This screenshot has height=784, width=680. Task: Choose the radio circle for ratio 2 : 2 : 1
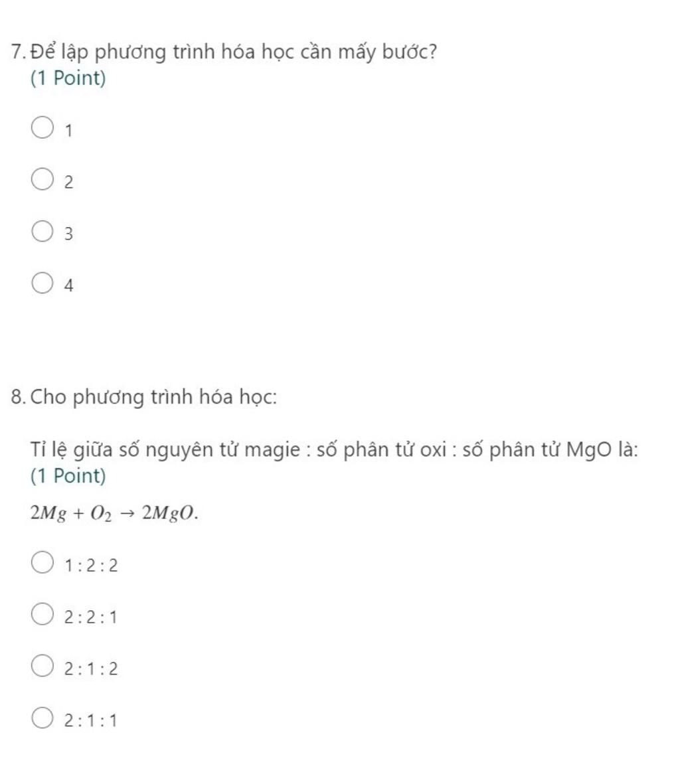(x=42, y=614)
